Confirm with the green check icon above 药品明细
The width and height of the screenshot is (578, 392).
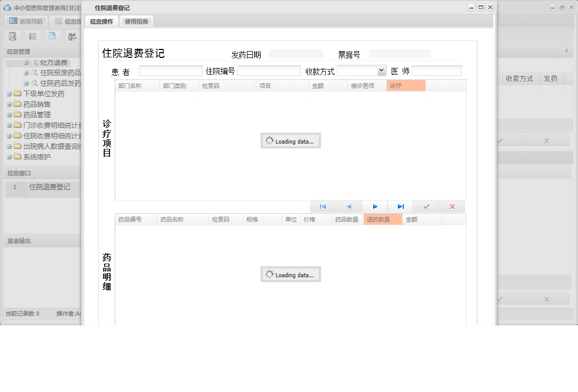coord(426,206)
